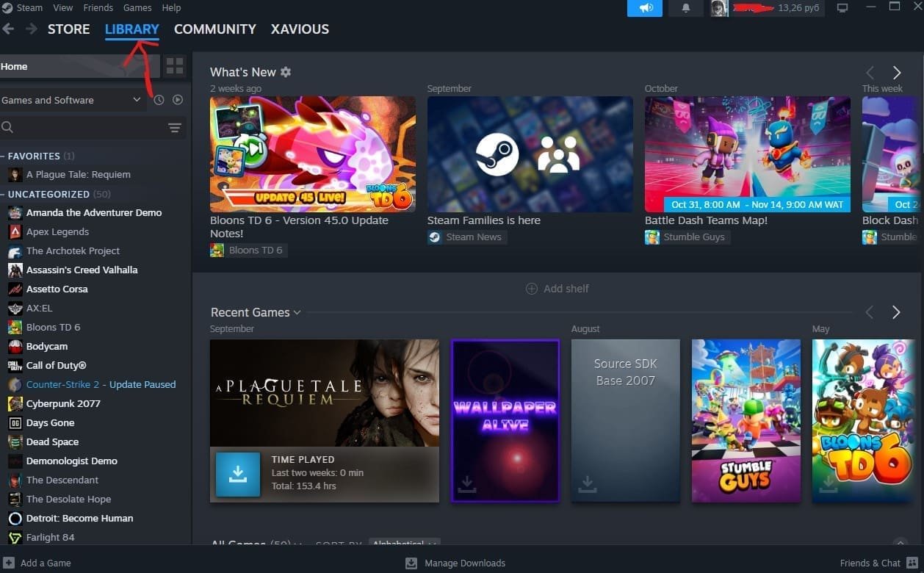Switch library to grid collections view icon
Screen dimensions: 924x573
[x=175, y=66]
